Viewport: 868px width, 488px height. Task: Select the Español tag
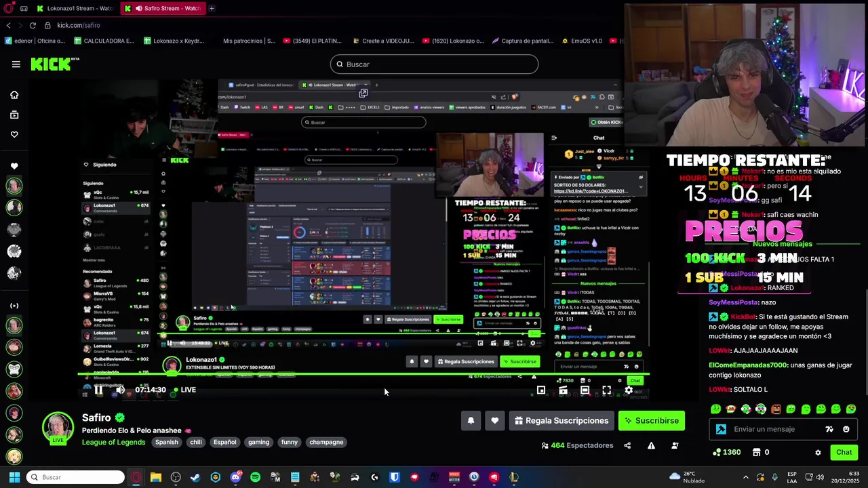pos(225,442)
